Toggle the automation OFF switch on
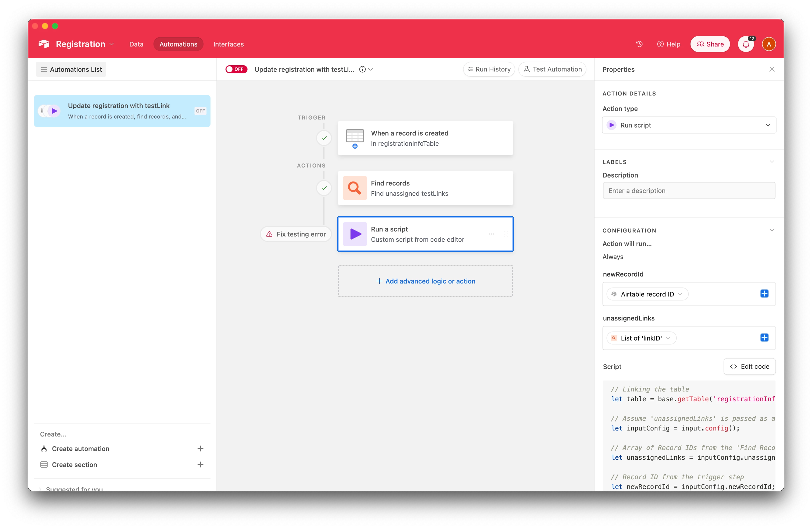812x528 pixels. tap(236, 69)
